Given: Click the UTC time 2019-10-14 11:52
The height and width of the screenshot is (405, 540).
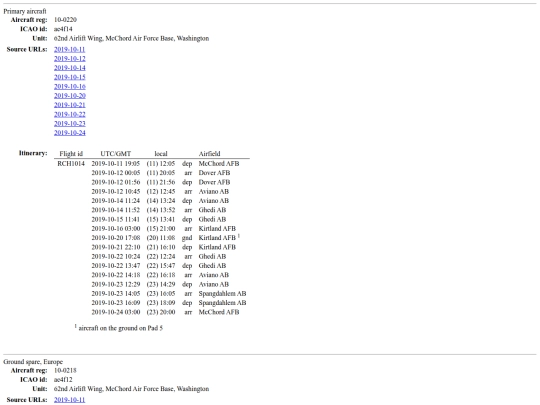Looking at the screenshot, I should pyautogui.click(x=116, y=210).
